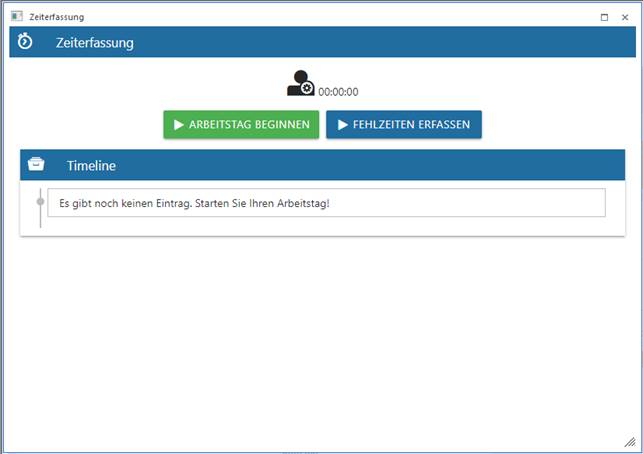Click the user with gear icon
This screenshot has width=643, height=454.
[x=300, y=84]
